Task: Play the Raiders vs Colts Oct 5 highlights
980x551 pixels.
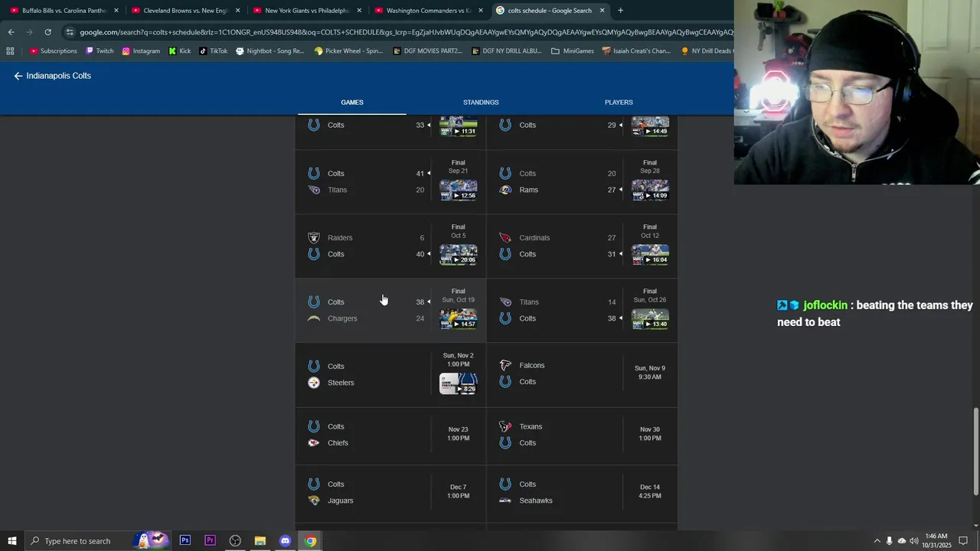Action: coord(459,254)
